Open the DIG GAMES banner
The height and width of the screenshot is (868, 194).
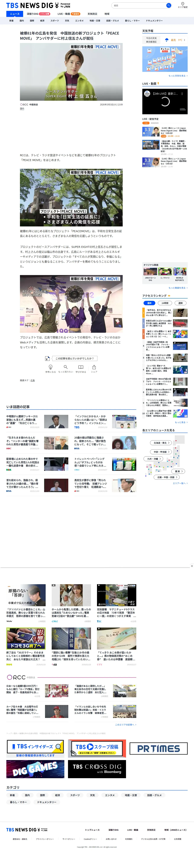[x=35, y=769]
